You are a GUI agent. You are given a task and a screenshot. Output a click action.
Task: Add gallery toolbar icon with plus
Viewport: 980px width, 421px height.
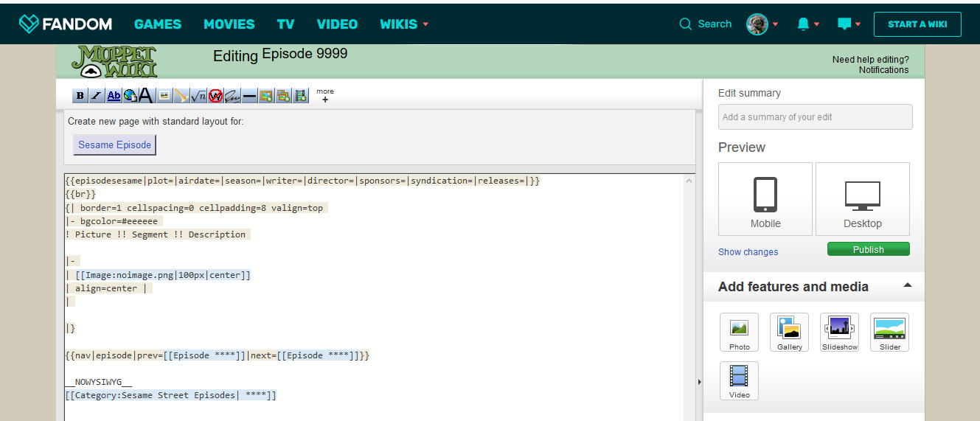[x=283, y=96]
